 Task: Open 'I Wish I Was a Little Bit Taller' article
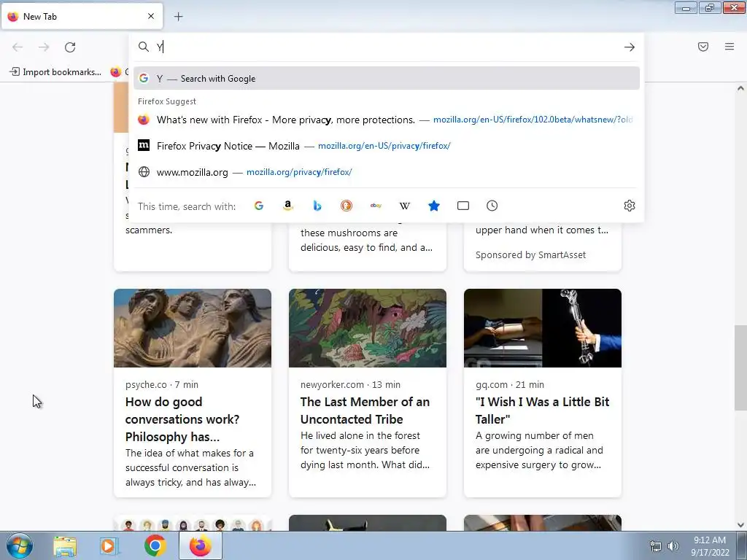(542, 411)
